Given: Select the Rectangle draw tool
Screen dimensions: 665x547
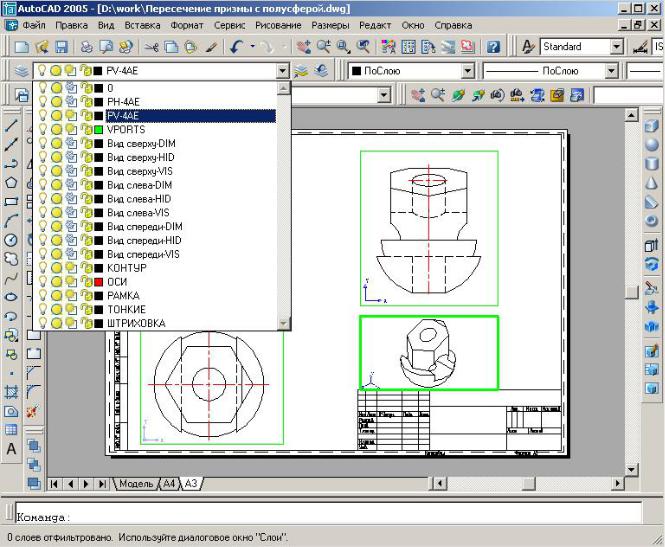Looking at the screenshot, I should click(11, 202).
